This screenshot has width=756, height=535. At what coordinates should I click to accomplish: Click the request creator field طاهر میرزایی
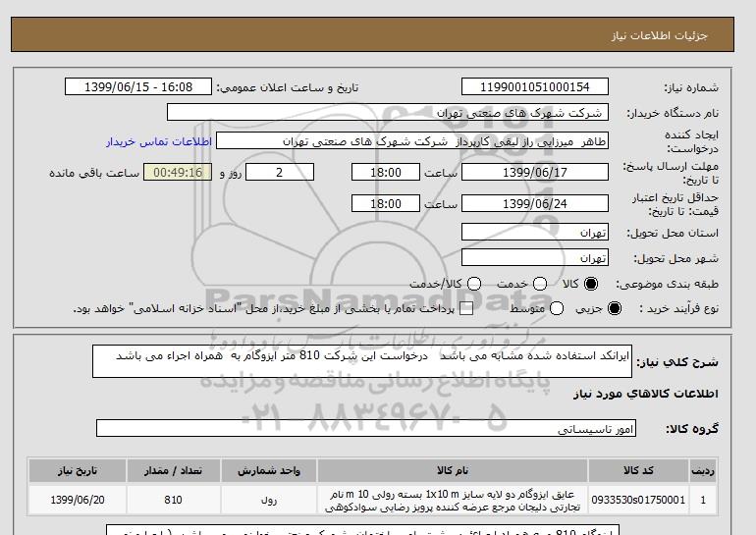(412, 141)
